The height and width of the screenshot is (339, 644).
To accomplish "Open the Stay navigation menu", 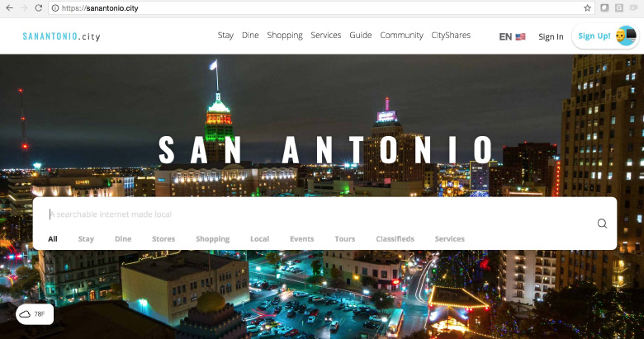I will pyautogui.click(x=225, y=35).
